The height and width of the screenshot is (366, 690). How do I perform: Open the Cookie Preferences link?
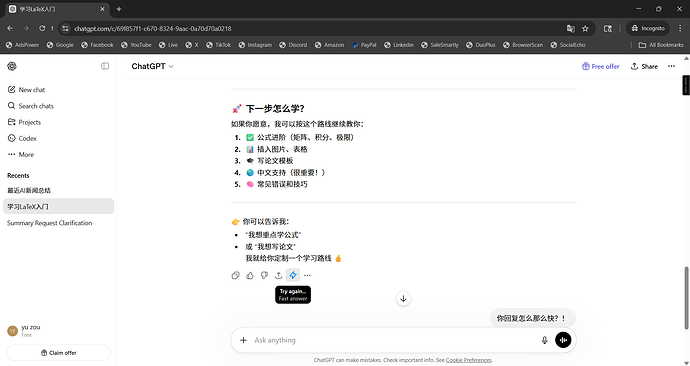(469, 360)
